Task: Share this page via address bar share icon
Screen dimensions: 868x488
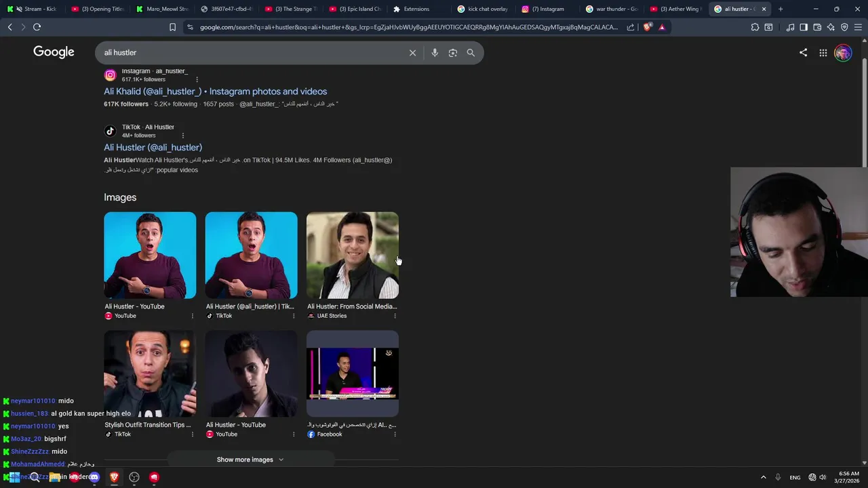Action: 631,27
